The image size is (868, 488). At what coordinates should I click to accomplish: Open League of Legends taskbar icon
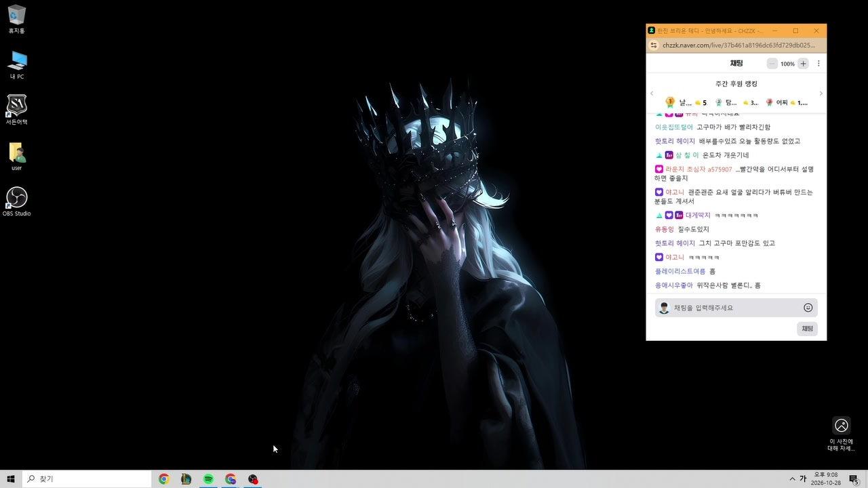tap(186, 479)
